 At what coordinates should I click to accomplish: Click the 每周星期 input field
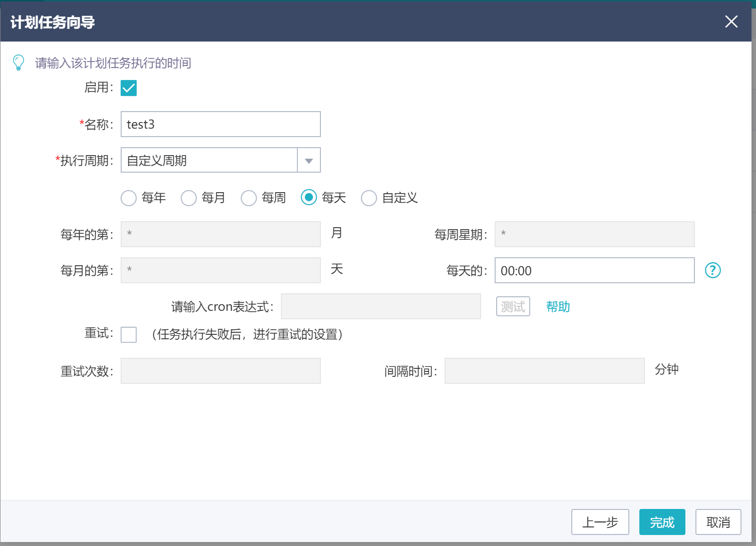[x=595, y=234]
